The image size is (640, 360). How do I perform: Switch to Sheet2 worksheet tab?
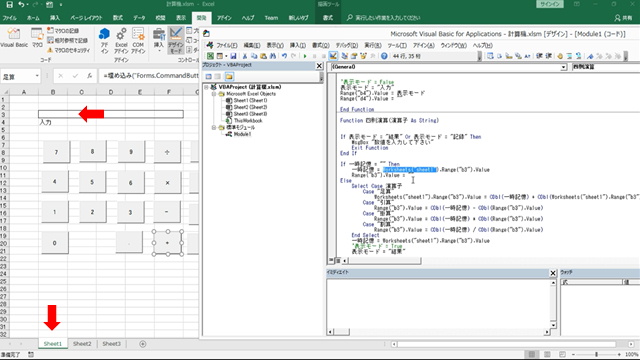82,344
